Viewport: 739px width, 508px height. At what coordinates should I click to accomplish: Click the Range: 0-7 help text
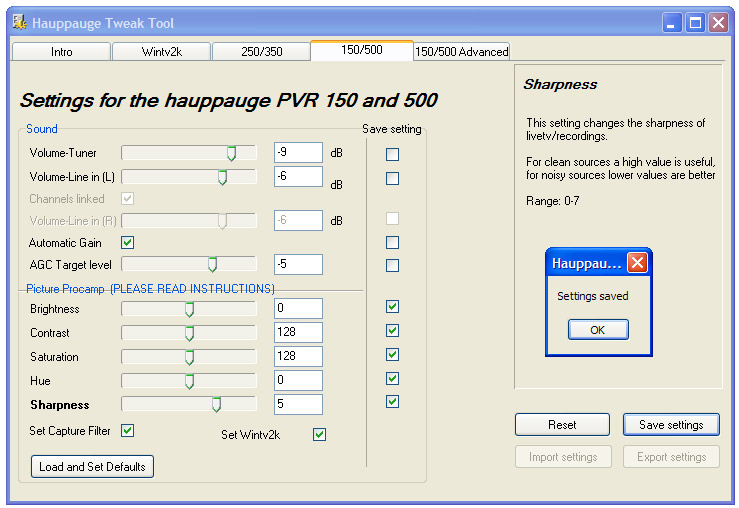coord(552,201)
